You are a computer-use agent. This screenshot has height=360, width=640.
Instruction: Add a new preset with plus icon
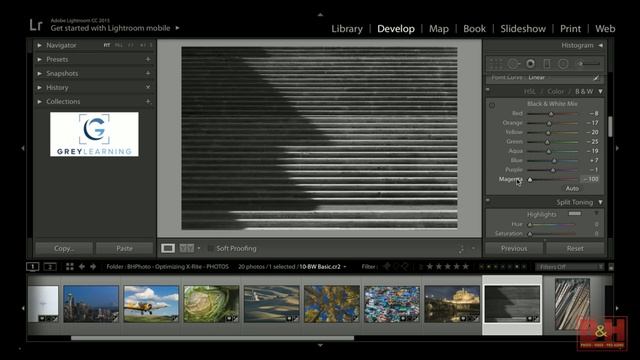[x=148, y=60]
